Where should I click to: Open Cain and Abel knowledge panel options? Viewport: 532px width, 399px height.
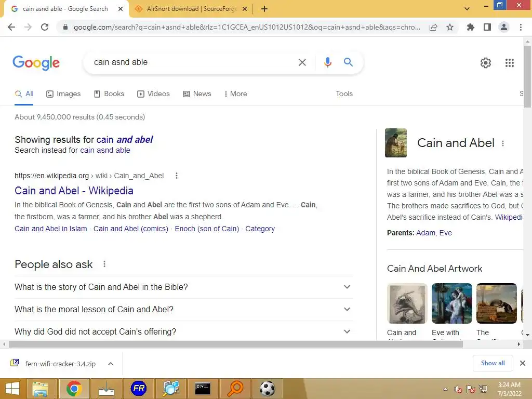tap(503, 143)
